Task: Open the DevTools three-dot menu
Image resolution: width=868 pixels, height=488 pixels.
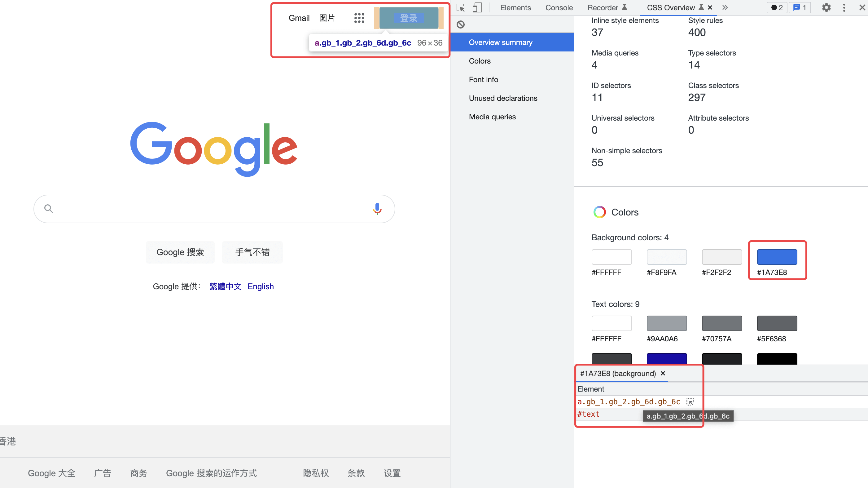Action: 844,7
